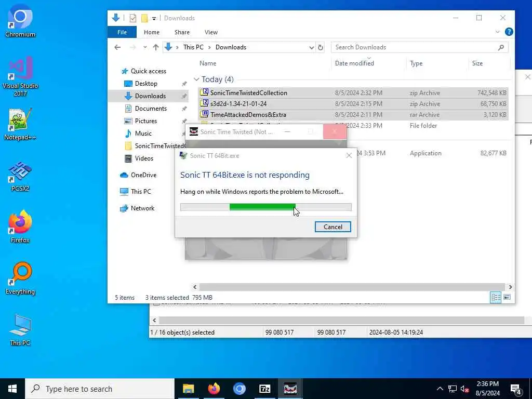
Task: Open the notification center icon
Action: click(x=516, y=389)
